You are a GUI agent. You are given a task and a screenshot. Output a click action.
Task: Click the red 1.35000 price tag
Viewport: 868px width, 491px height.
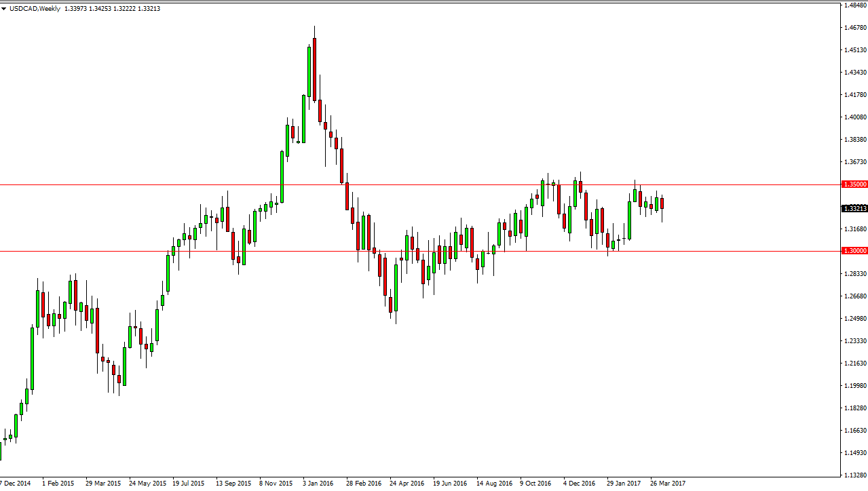(854, 184)
